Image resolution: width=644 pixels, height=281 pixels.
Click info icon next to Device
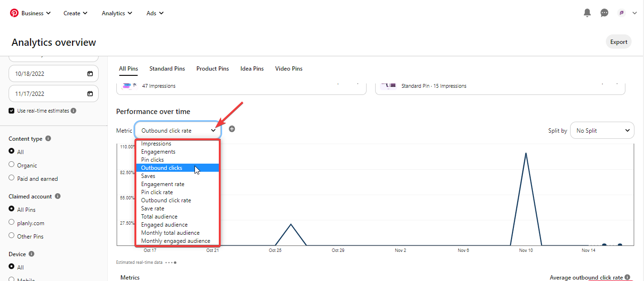pyautogui.click(x=31, y=254)
